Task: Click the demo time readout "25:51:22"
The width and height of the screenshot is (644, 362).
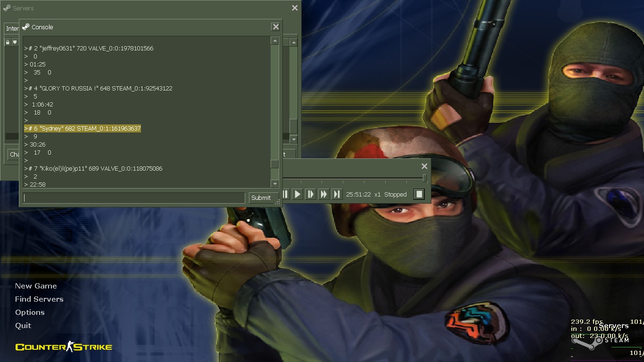Action: [x=358, y=195]
